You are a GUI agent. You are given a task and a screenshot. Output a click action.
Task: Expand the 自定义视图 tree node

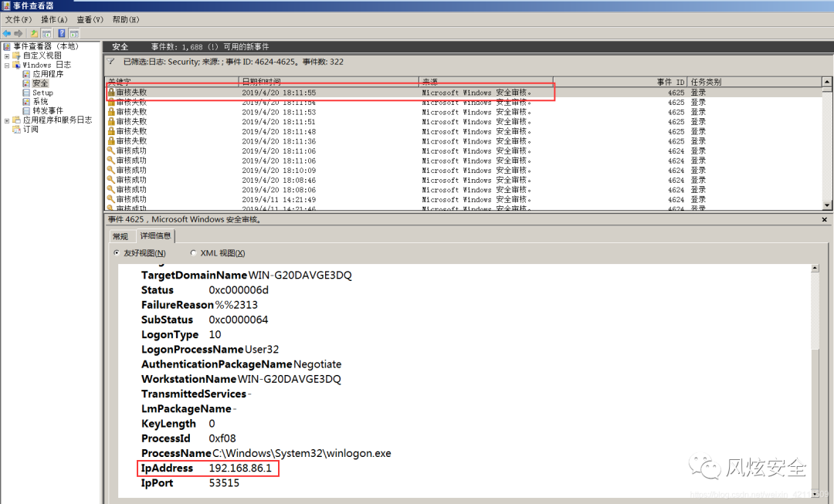coord(7,56)
